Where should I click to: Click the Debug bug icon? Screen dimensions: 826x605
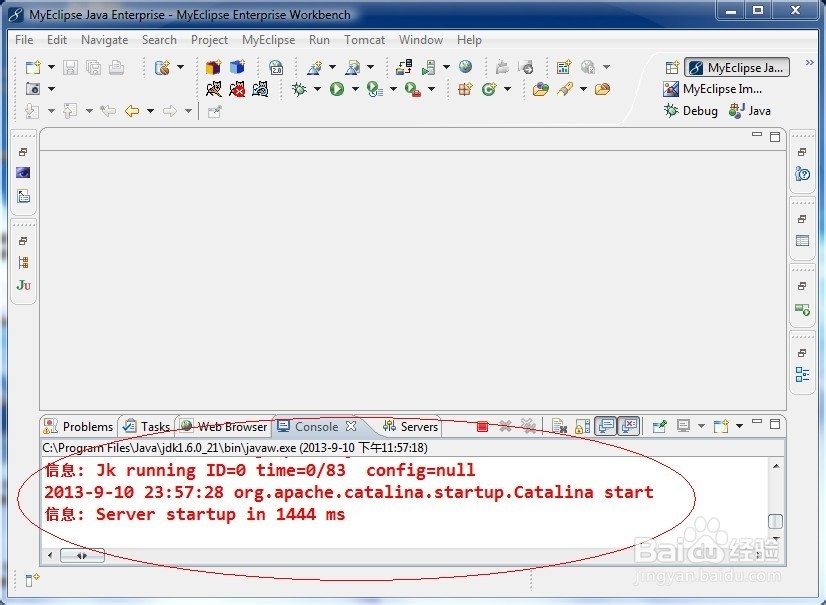tap(299, 89)
